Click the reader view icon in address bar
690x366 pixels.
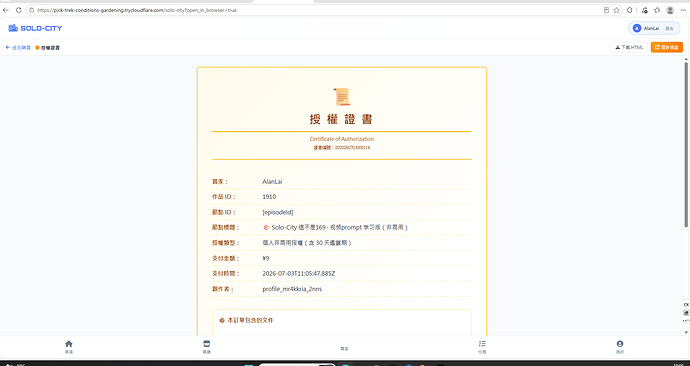(x=606, y=10)
